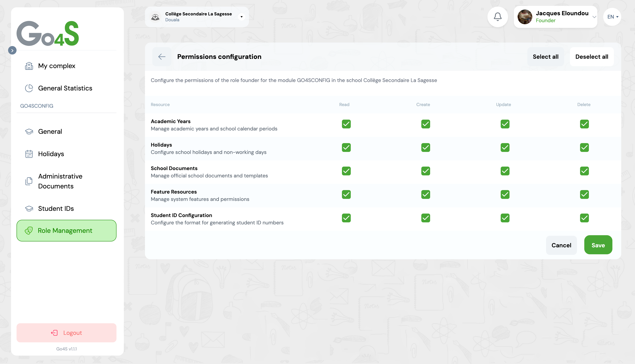Click the Holidays calendar icon in sidebar
635x364 pixels.
tap(29, 154)
